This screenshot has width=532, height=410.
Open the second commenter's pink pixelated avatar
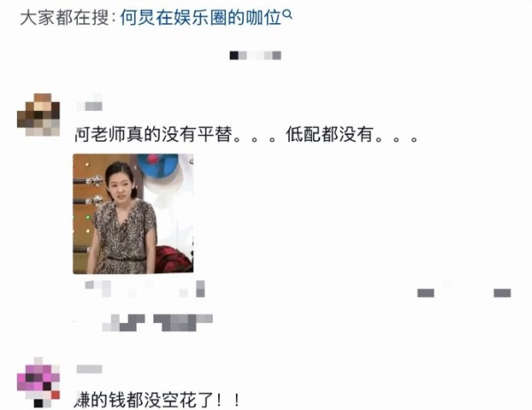[38, 382]
